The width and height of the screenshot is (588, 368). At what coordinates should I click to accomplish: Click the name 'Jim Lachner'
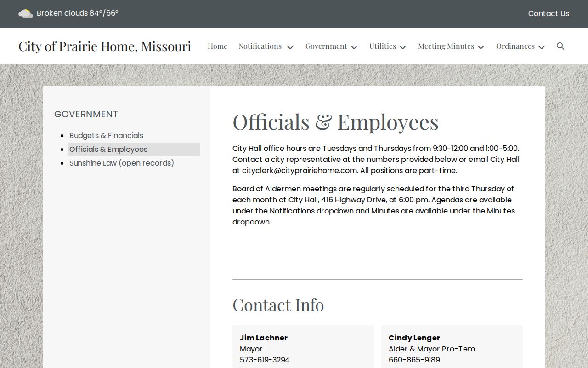tap(264, 338)
